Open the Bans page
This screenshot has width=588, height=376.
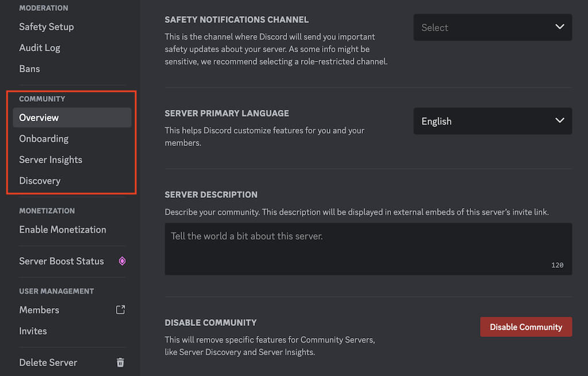[x=30, y=69]
